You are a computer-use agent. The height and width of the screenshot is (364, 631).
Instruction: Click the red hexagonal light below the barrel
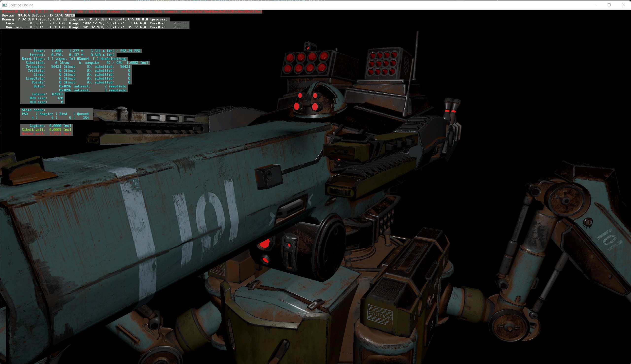pos(264,243)
